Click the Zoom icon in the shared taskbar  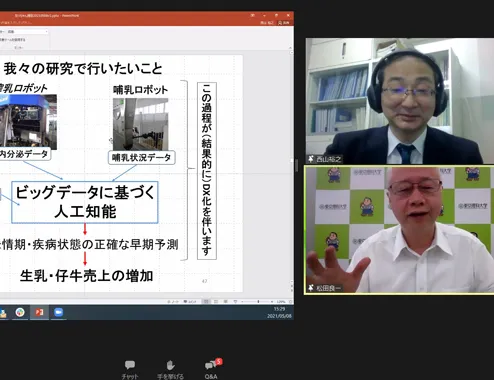58,312
